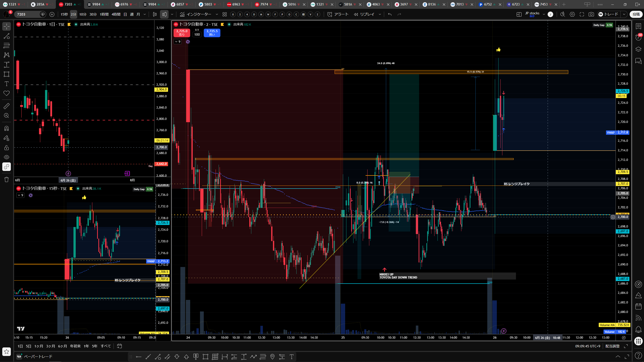Toggle the bar replay mode button
644x362 pixels.
[x=364, y=14]
